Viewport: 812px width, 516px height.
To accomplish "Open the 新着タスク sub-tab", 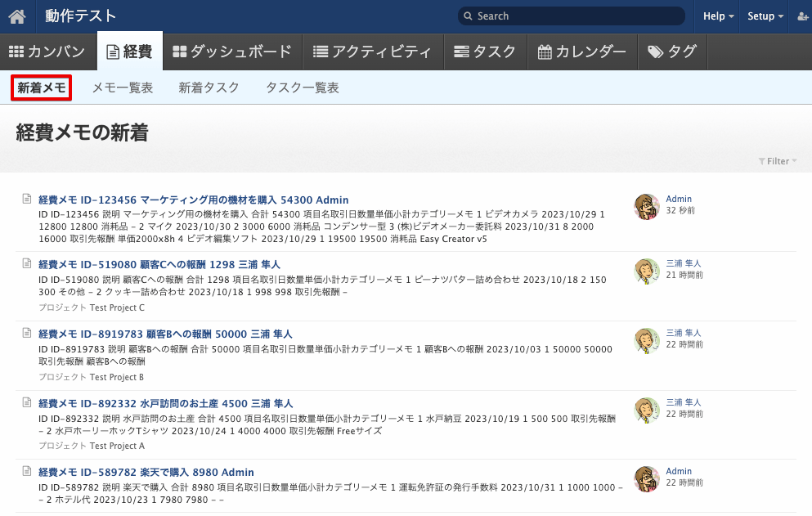I will (209, 87).
